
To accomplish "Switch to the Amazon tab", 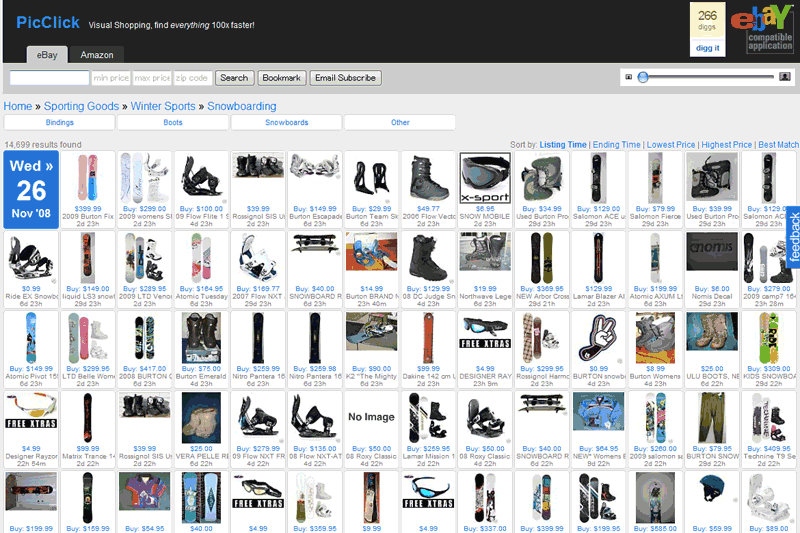I will point(97,55).
